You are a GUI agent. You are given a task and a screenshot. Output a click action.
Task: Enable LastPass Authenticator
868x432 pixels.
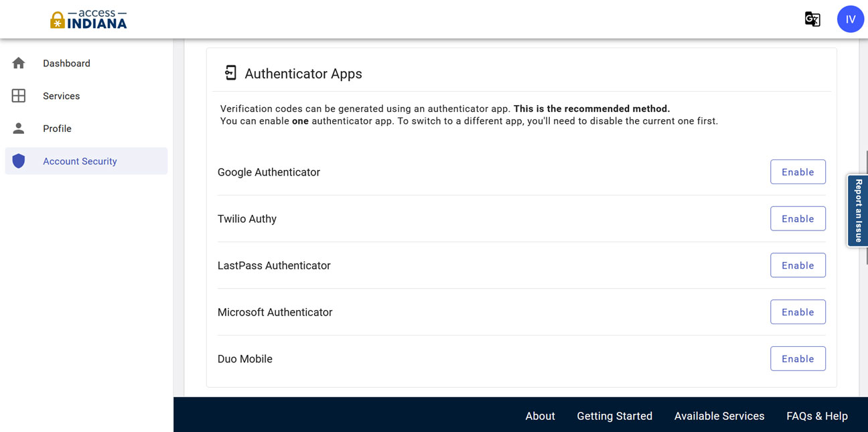(798, 265)
